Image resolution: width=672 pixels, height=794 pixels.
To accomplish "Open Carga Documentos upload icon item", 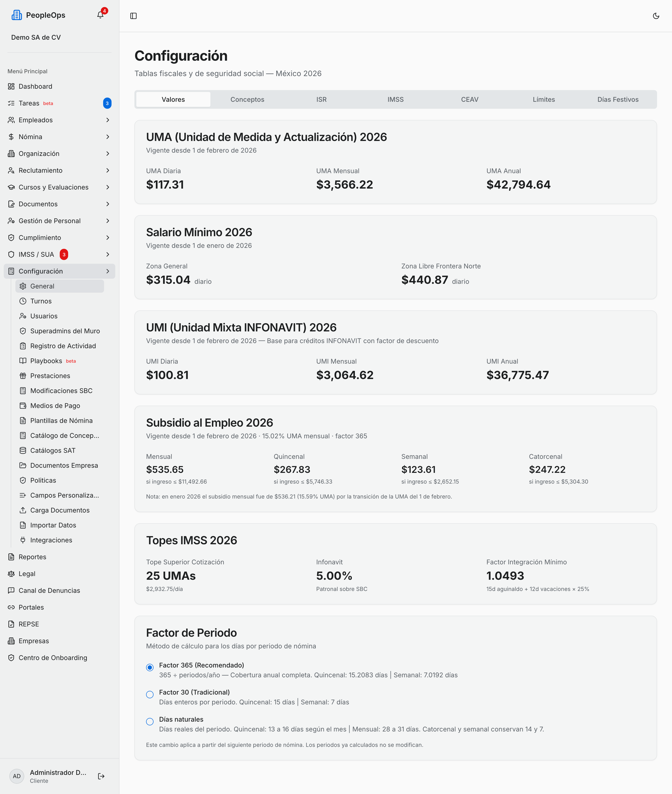I will pos(60,510).
